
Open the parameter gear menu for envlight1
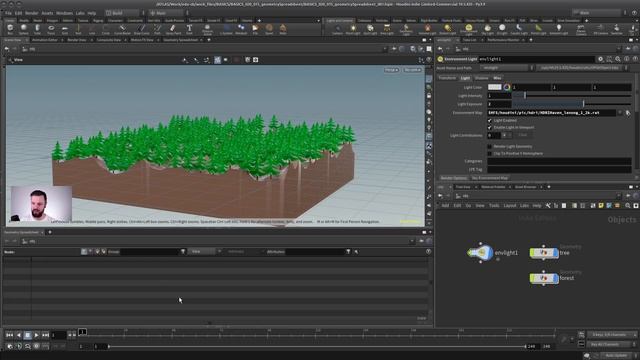[600, 59]
